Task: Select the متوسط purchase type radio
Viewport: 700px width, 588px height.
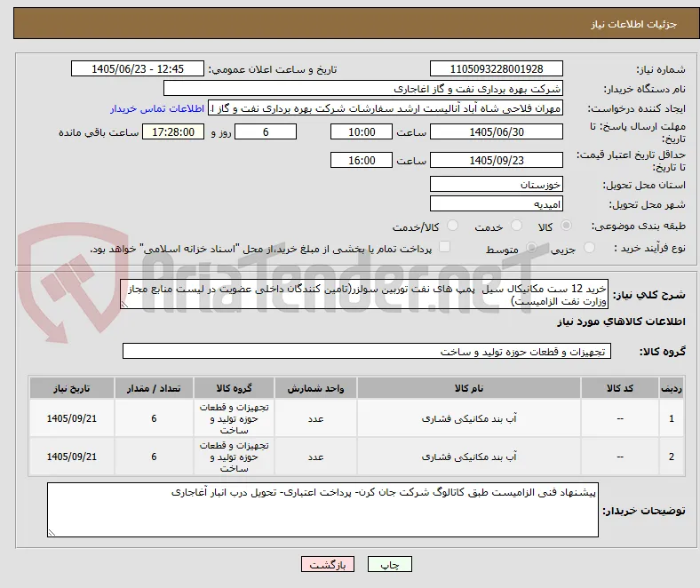Action: tap(531, 247)
